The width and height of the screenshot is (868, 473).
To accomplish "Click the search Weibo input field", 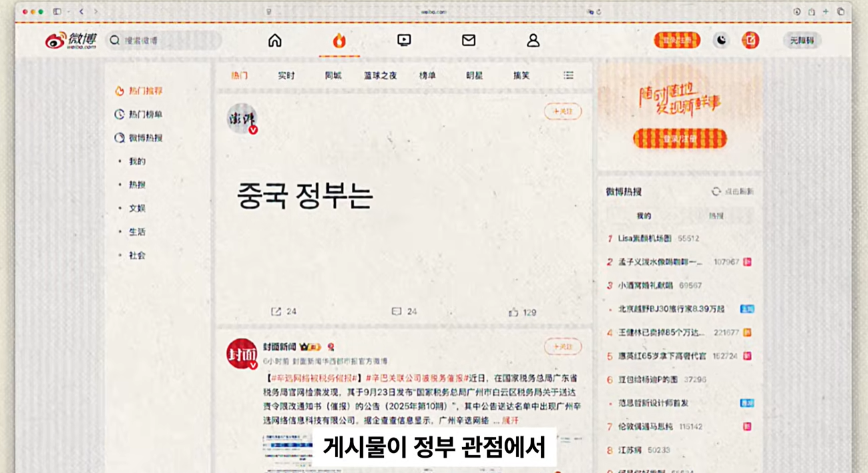I will (166, 41).
